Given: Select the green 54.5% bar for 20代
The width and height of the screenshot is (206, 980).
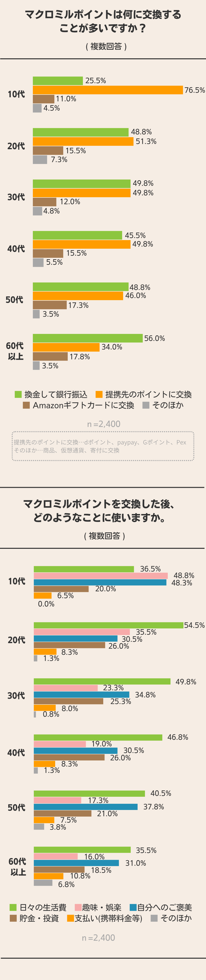Looking at the screenshot, I should pyautogui.click(x=109, y=625).
